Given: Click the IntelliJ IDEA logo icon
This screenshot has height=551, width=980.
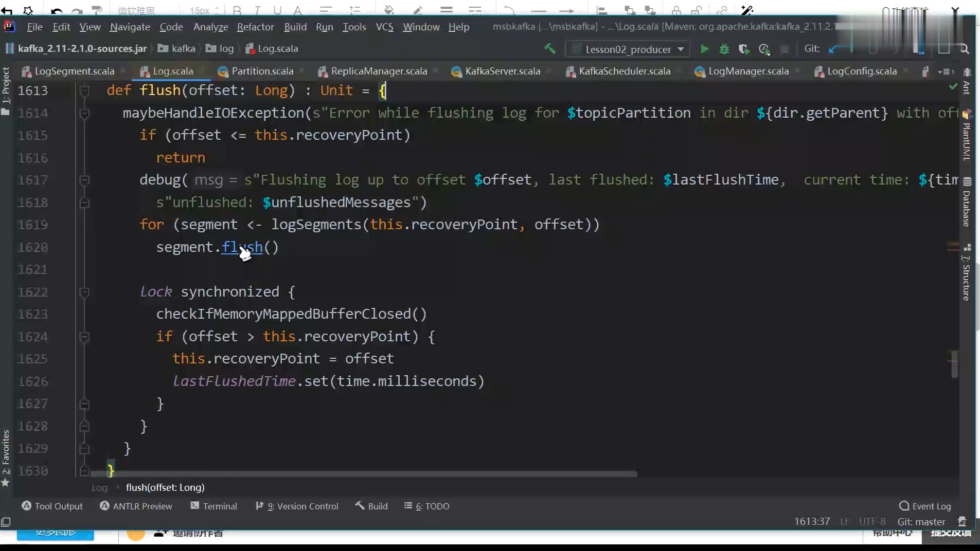Looking at the screenshot, I should pos(9,27).
